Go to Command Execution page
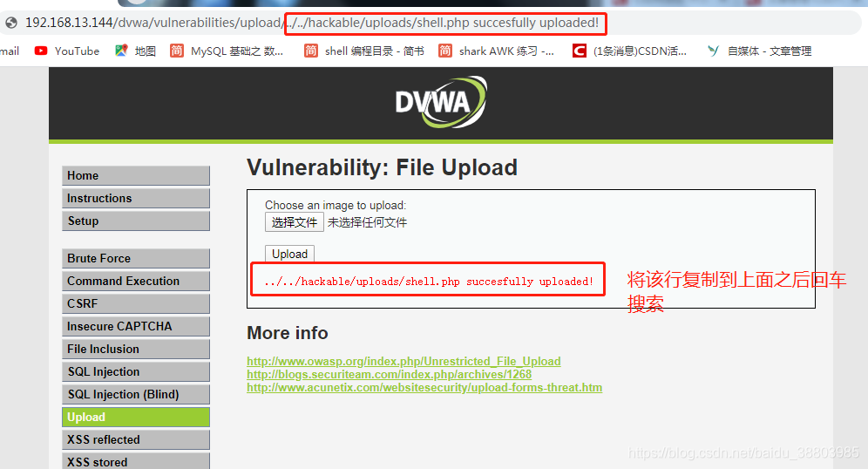Viewport: 868px width, 469px height. [x=136, y=282]
